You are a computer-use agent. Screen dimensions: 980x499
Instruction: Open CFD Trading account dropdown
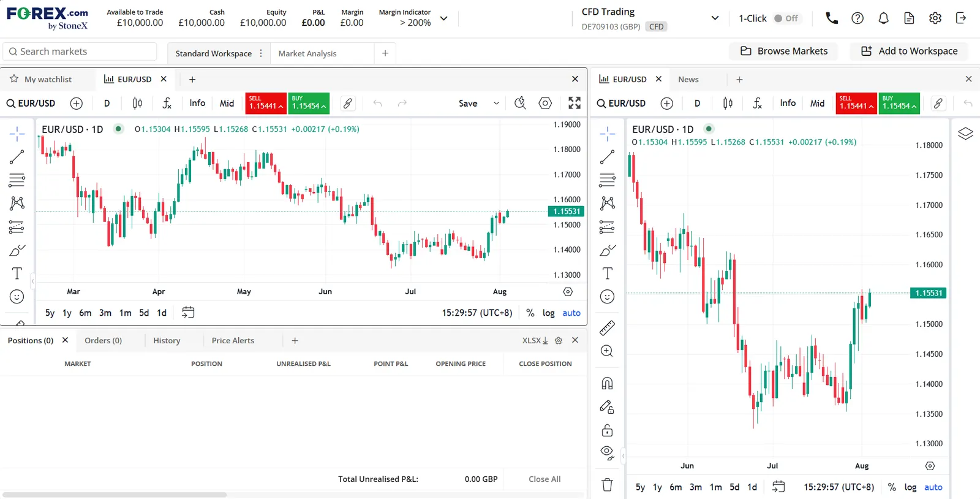[715, 18]
